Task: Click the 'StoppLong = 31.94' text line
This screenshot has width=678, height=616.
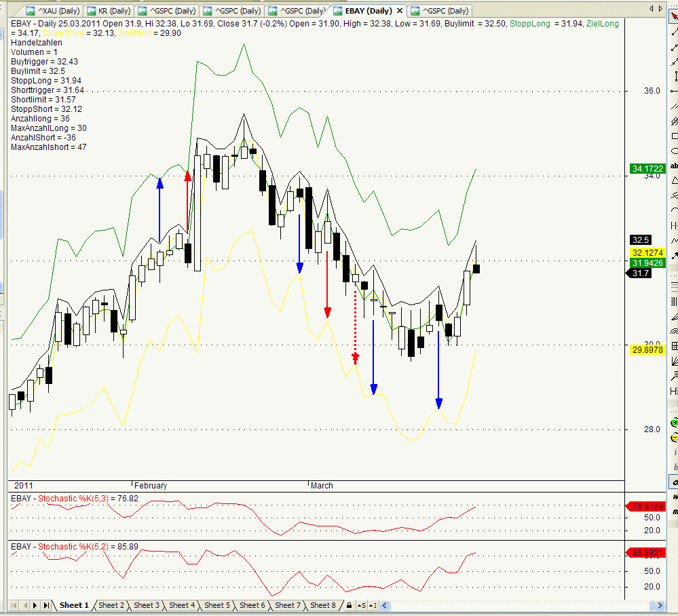Action: click(x=46, y=81)
